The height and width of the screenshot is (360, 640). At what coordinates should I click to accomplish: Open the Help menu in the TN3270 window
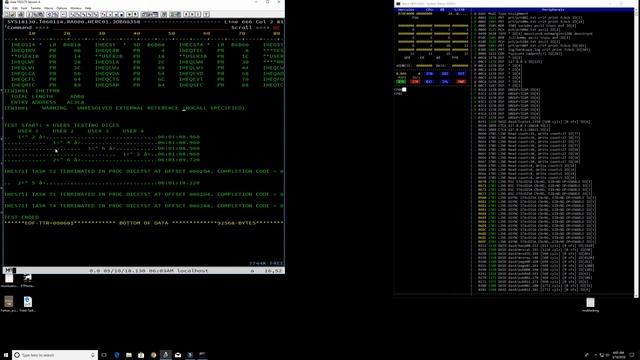[x=88, y=8]
